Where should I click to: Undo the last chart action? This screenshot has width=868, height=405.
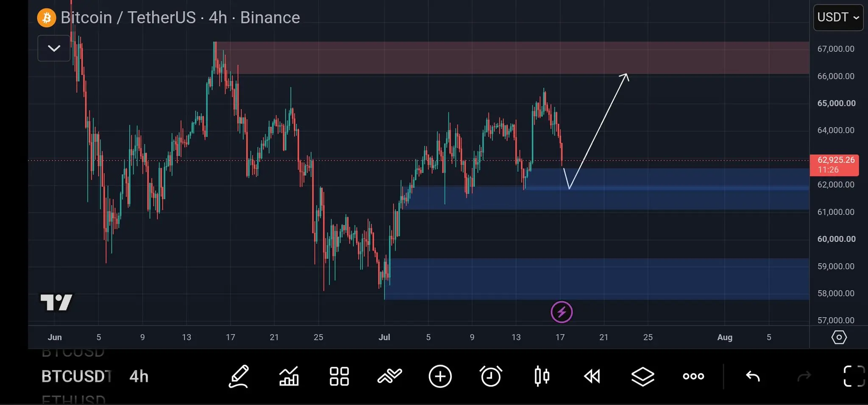[x=753, y=376]
